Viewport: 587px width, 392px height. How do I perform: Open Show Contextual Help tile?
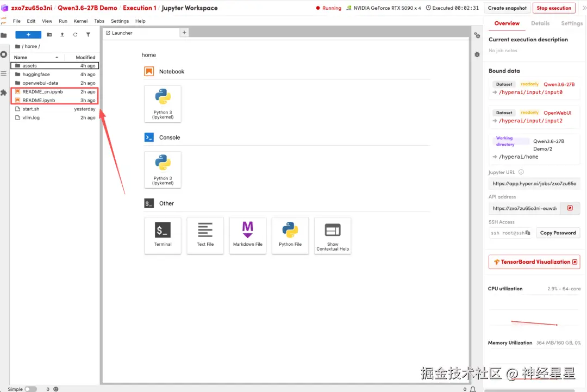point(333,235)
